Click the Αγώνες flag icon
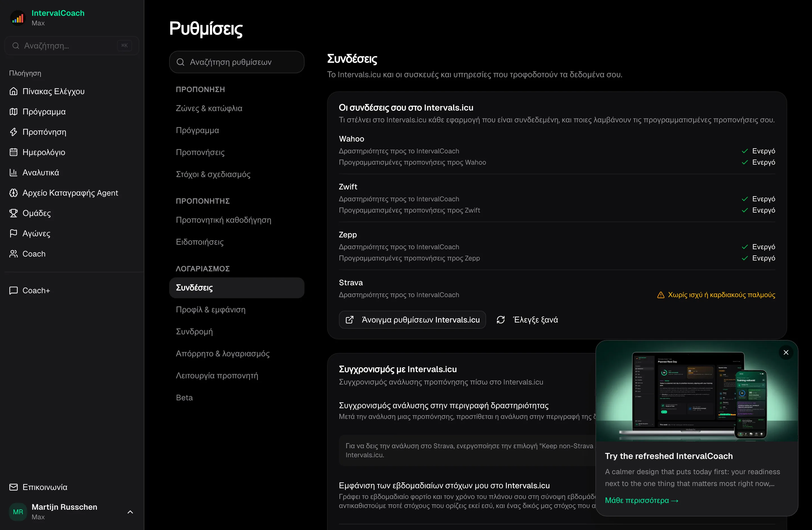This screenshot has width=812, height=530. point(13,233)
